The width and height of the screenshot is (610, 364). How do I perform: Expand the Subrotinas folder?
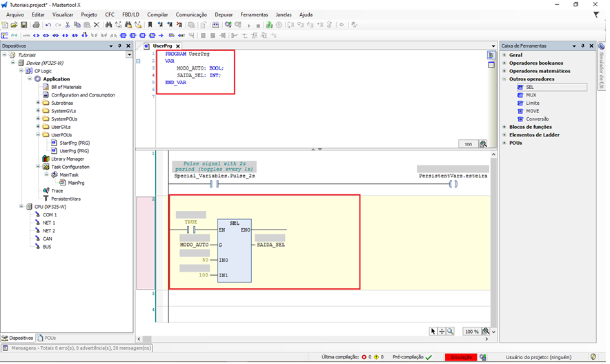pyautogui.click(x=38, y=103)
